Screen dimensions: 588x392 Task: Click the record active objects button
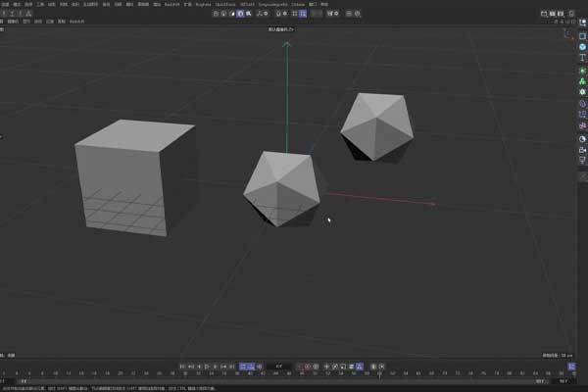coord(300,367)
